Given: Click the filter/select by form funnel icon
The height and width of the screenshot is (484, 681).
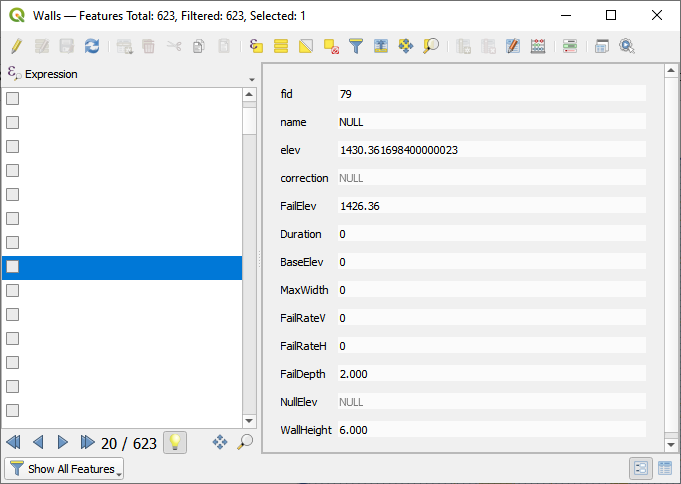Looking at the screenshot, I should click(356, 46).
